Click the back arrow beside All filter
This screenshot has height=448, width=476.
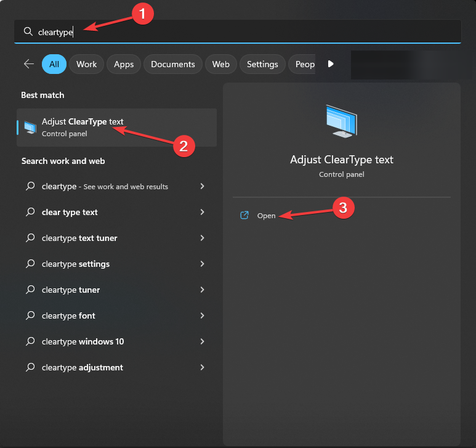[x=29, y=64]
